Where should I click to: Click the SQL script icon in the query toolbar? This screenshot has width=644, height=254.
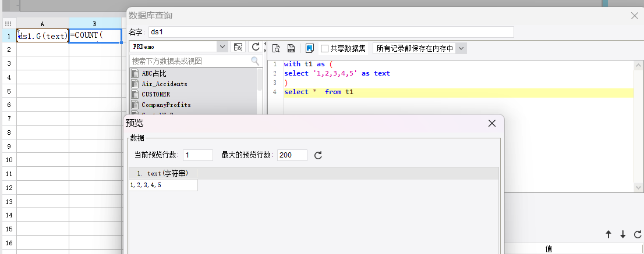(291, 48)
